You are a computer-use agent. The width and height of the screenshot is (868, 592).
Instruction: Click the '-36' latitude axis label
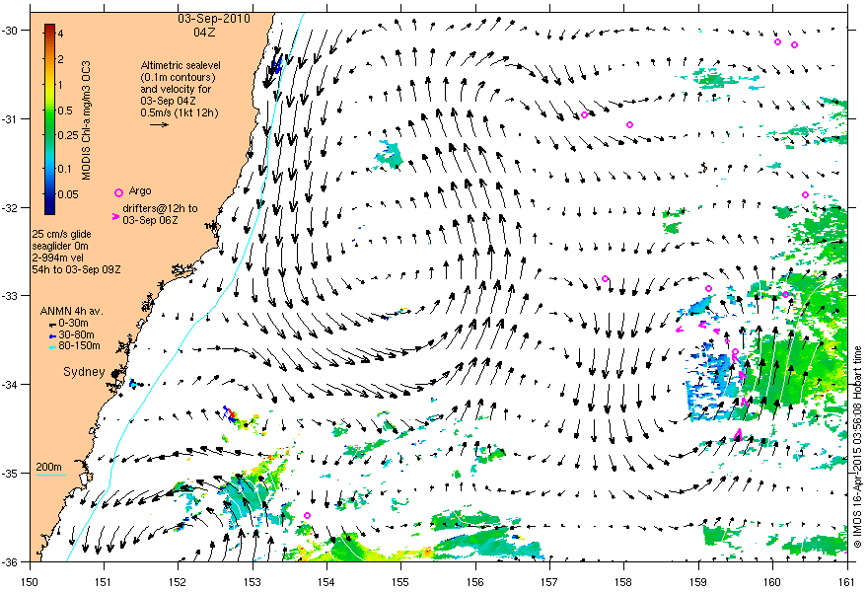[10, 562]
